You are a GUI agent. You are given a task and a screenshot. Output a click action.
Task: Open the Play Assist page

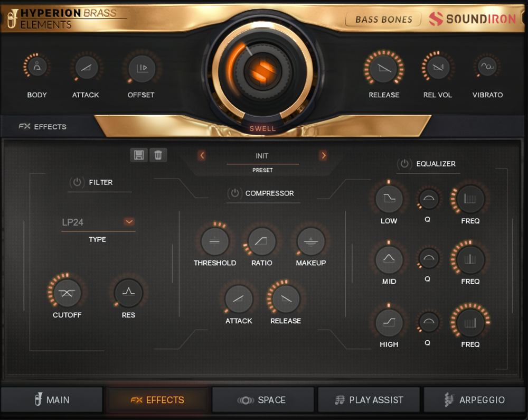(x=369, y=400)
